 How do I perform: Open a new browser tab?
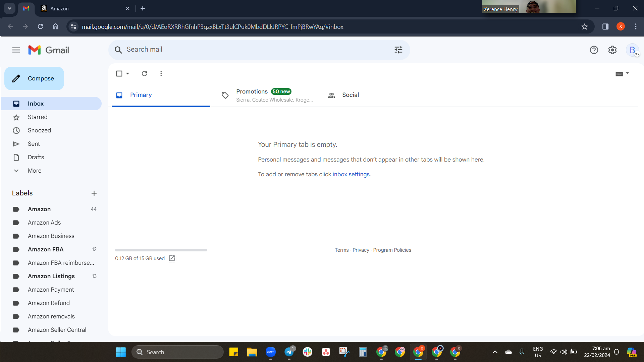143,8
